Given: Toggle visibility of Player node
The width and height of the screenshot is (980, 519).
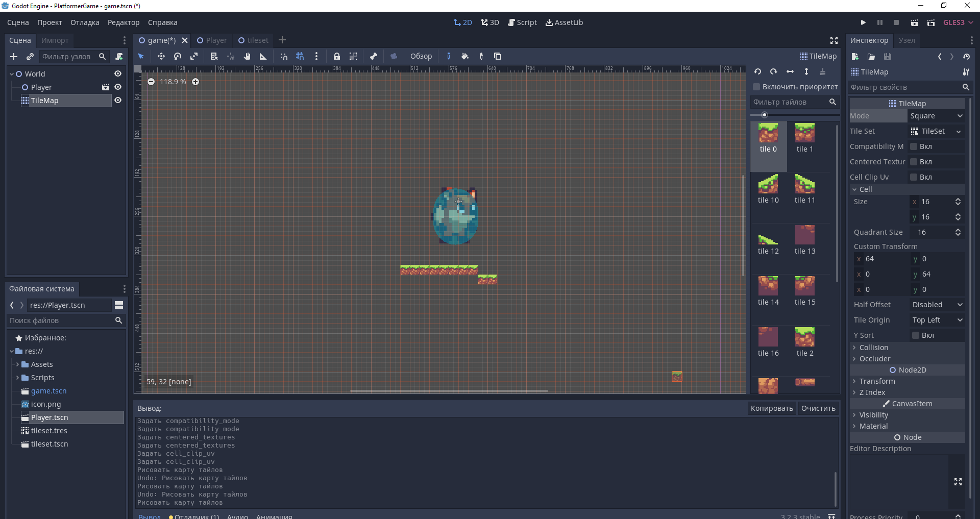Looking at the screenshot, I should [x=118, y=87].
